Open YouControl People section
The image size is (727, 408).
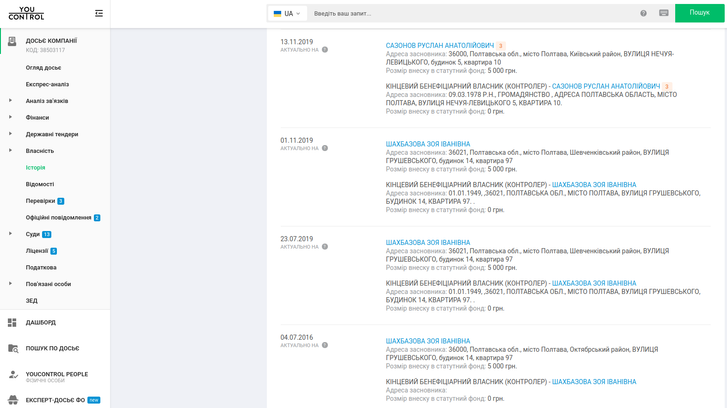tap(57, 374)
